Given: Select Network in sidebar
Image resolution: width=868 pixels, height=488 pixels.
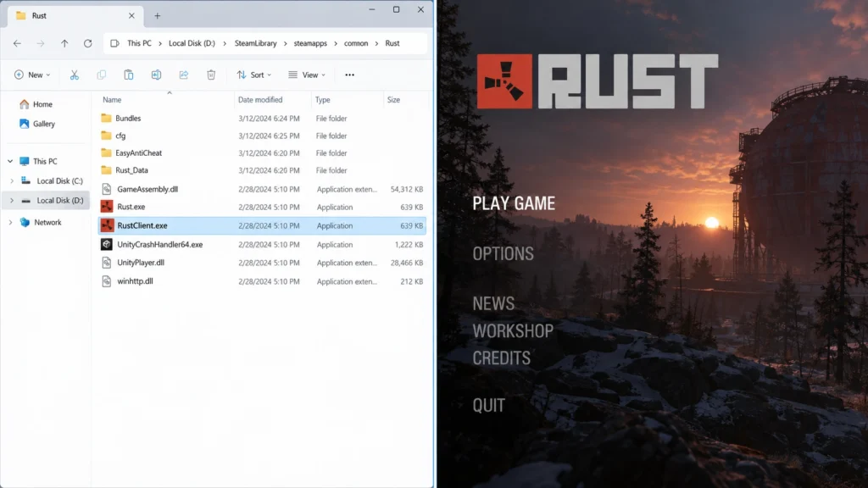Looking at the screenshot, I should pyautogui.click(x=47, y=222).
